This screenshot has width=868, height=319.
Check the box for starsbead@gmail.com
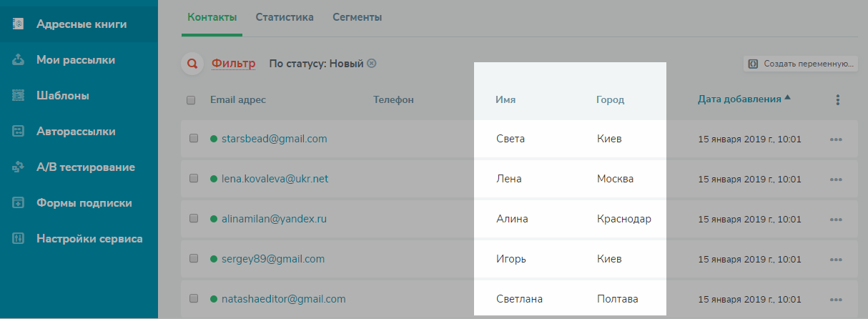pos(194,139)
